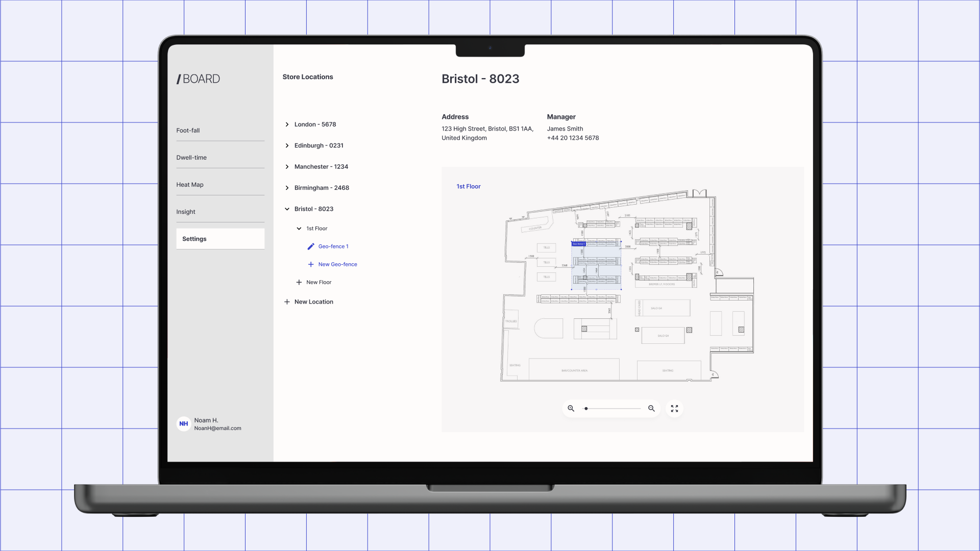Viewport: 980px width, 551px height.
Task: Open the Insight menu item
Action: pyautogui.click(x=220, y=212)
